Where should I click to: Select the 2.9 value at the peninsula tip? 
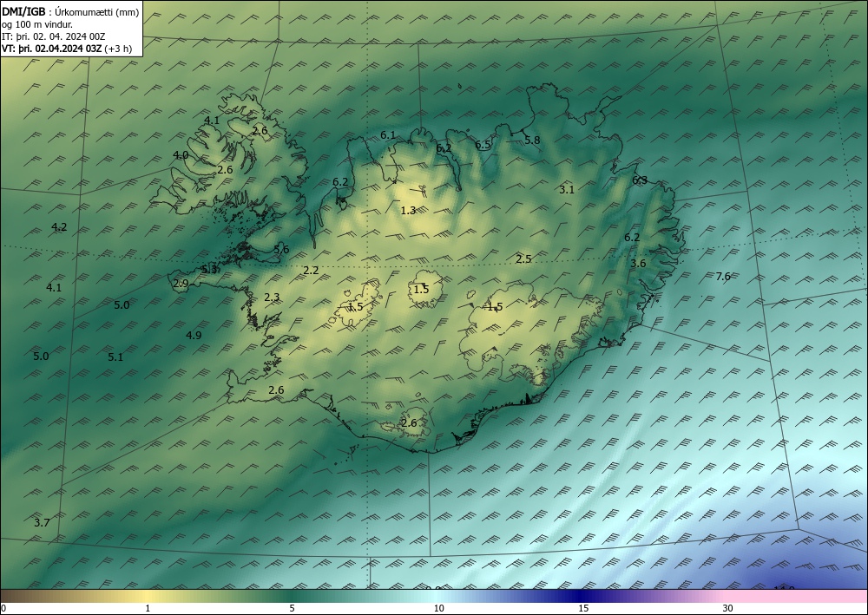pos(181,284)
